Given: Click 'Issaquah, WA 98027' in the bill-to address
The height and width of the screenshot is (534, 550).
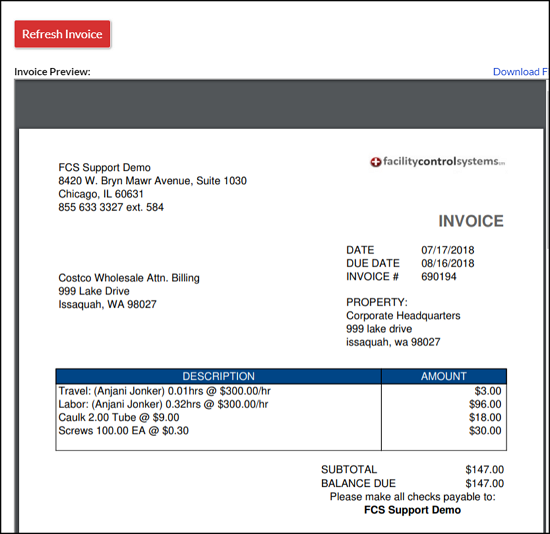Looking at the screenshot, I should [x=107, y=304].
